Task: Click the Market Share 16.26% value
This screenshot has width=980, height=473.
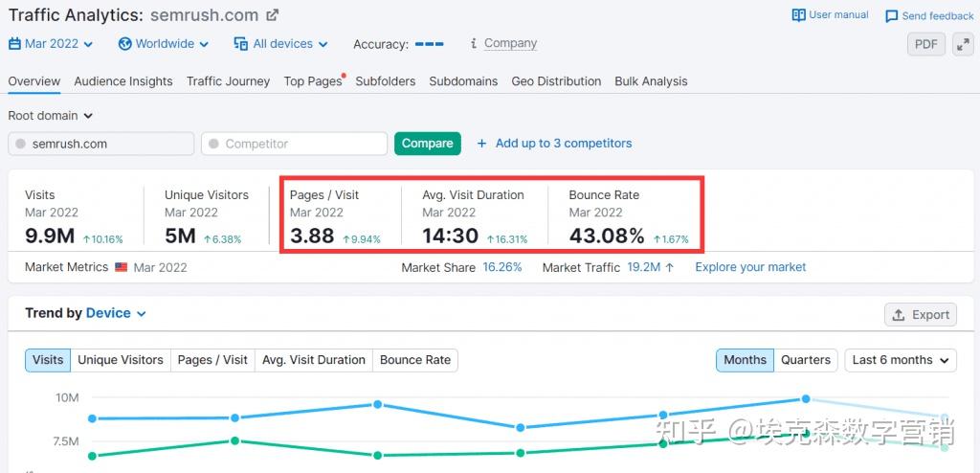Action: point(502,267)
